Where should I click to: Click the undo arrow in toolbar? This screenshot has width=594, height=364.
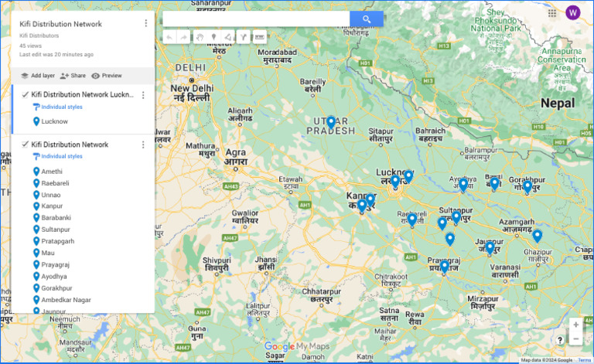(x=169, y=37)
